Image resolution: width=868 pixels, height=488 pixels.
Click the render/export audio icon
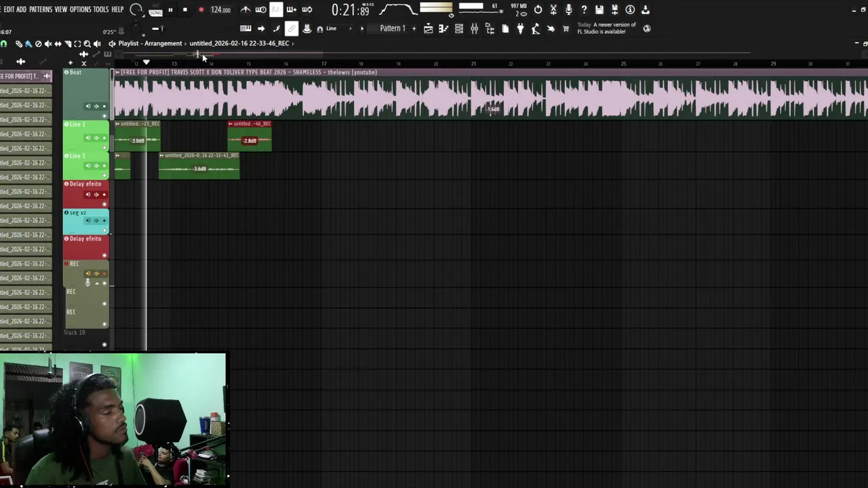(615, 9)
